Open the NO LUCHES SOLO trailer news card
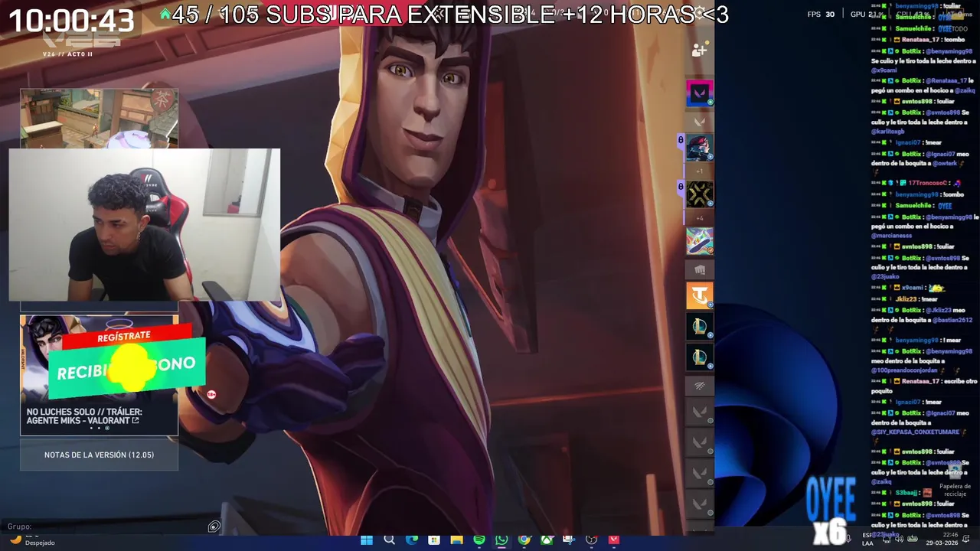This screenshot has width=980, height=551. pos(99,375)
